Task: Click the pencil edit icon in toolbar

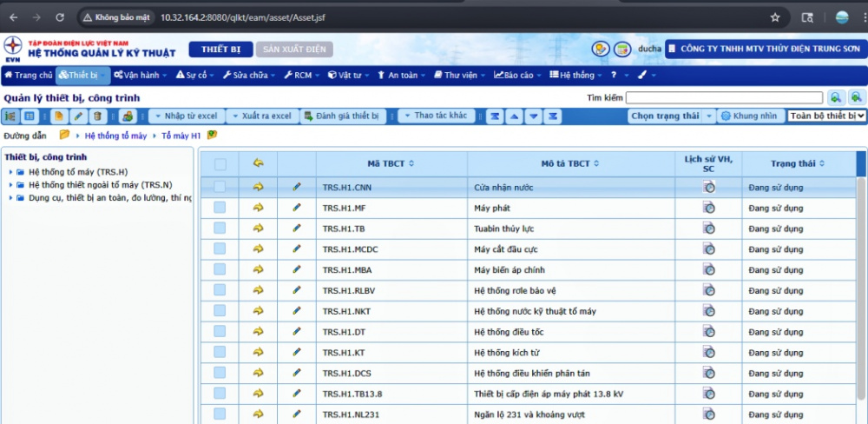Action: click(x=78, y=116)
